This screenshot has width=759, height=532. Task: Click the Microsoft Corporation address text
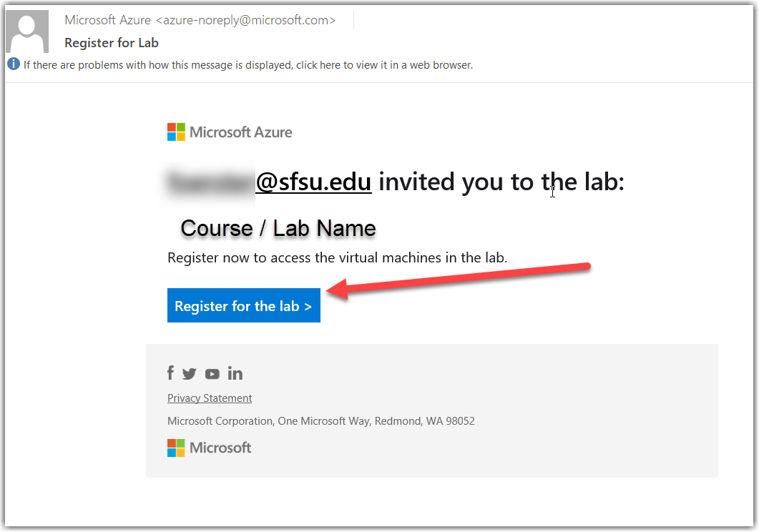pos(320,421)
